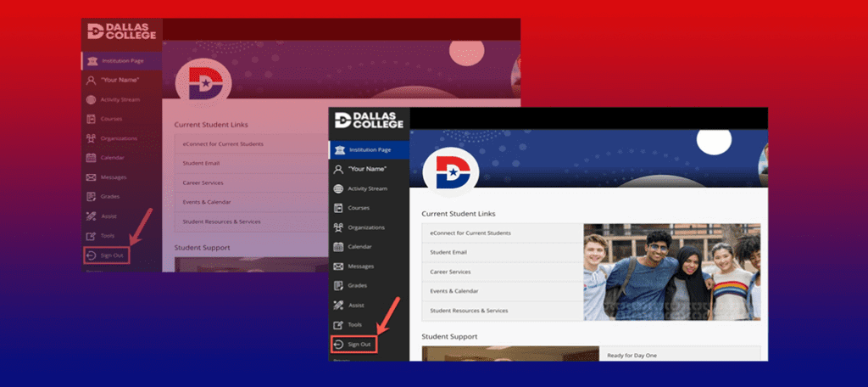Click the Assist icon in front window
The width and height of the screenshot is (868, 387).
coord(339,305)
